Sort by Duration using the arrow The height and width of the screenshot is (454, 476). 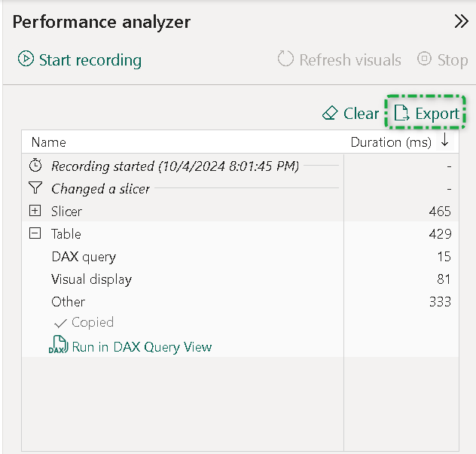click(445, 142)
